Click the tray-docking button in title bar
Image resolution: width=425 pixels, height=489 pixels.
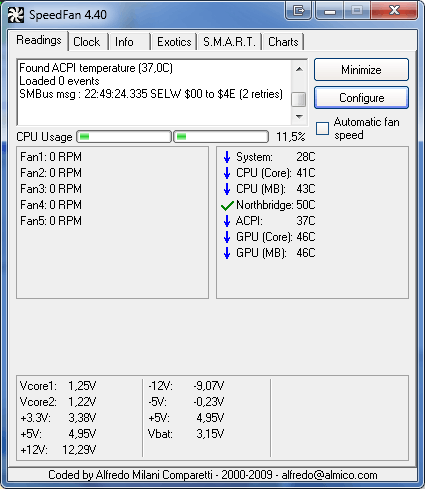click(x=298, y=11)
